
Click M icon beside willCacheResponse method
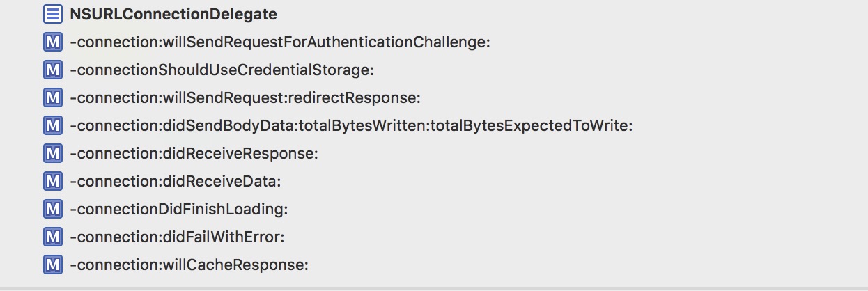52,265
